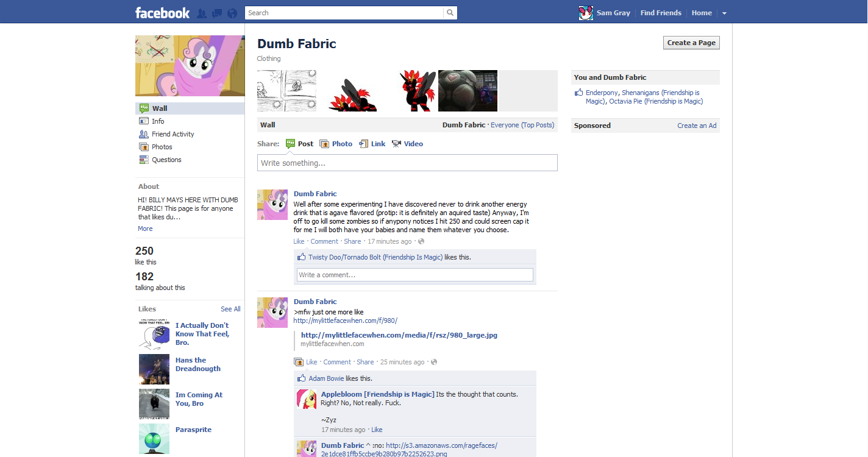Open mylittlefacewhen.com/f/980/ link

coord(345,321)
